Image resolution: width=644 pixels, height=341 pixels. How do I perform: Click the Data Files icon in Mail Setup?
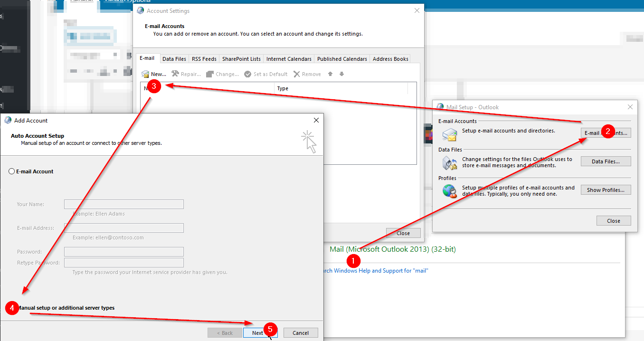click(x=449, y=162)
